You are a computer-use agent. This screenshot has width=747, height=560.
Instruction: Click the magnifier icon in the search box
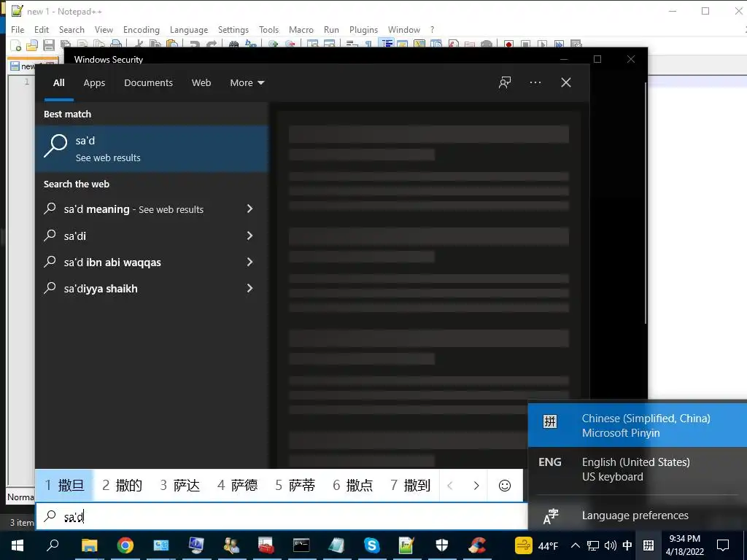point(50,516)
